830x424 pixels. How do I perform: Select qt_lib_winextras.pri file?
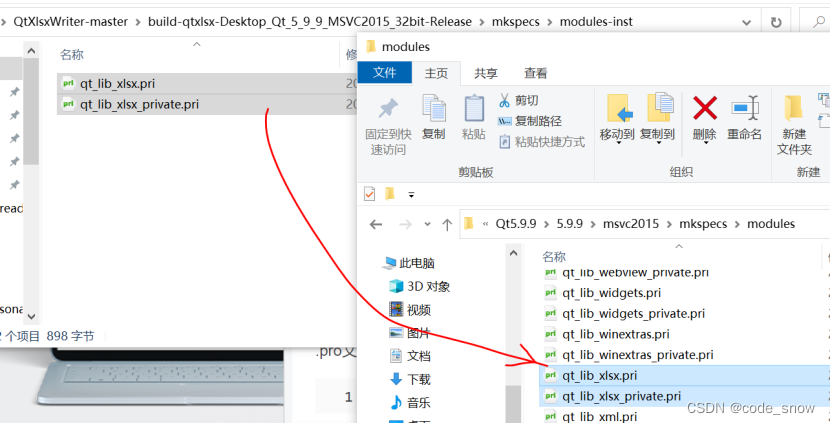point(616,334)
